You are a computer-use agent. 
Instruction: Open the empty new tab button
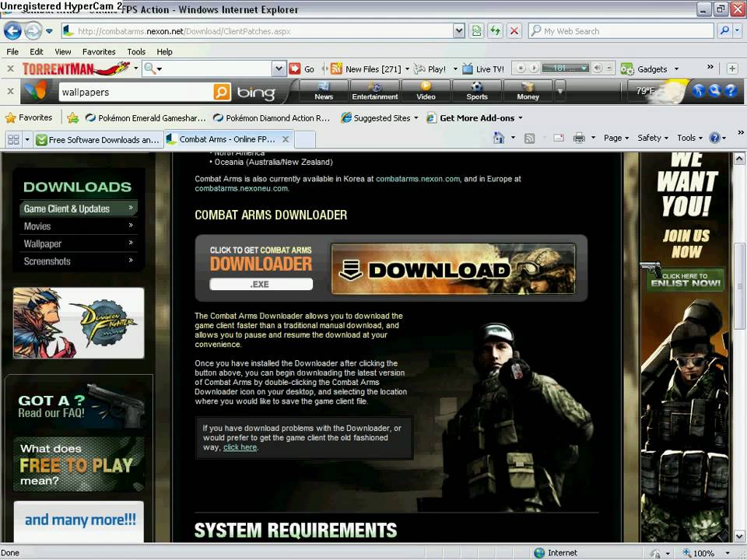(x=305, y=139)
